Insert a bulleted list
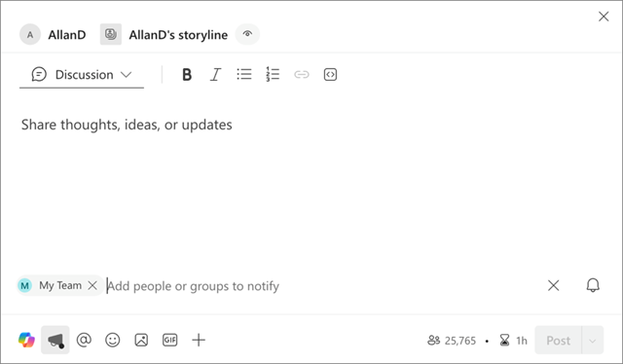The image size is (623, 364). [244, 74]
